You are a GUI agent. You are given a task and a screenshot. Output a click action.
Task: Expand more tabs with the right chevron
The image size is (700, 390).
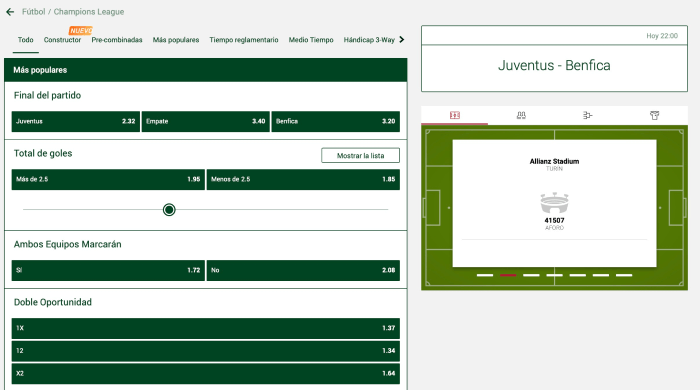[402, 40]
